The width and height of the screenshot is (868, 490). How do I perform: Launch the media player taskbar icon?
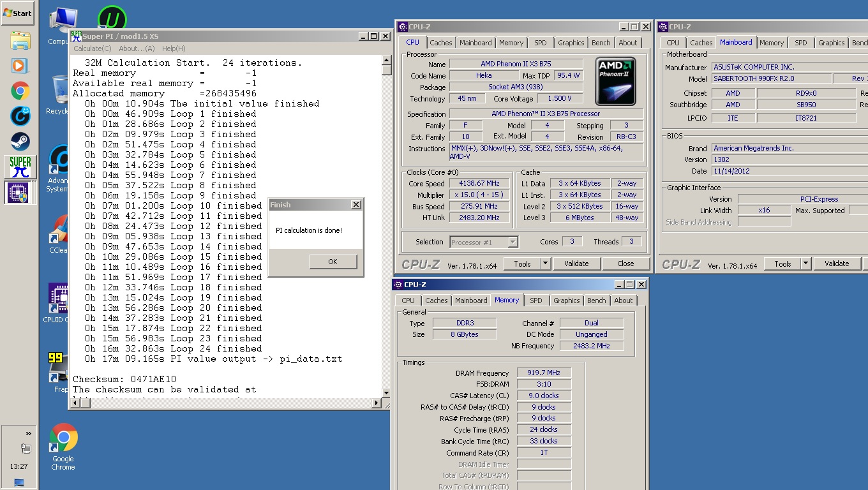[20, 65]
